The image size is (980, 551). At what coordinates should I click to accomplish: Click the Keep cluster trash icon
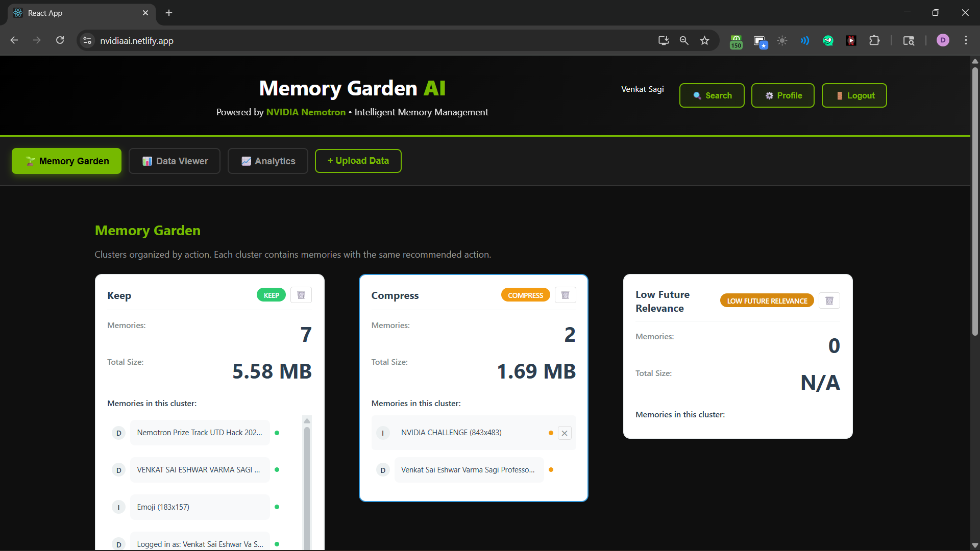(x=301, y=295)
